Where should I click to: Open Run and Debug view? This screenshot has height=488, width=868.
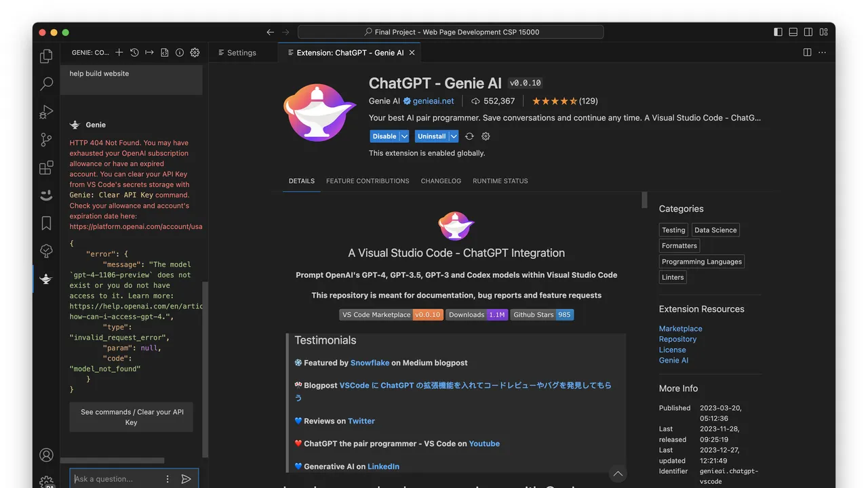click(46, 112)
